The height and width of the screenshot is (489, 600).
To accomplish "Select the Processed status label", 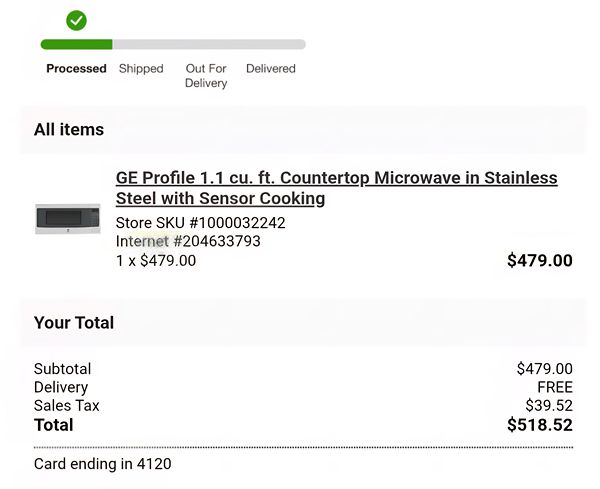I will (x=76, y=68).
